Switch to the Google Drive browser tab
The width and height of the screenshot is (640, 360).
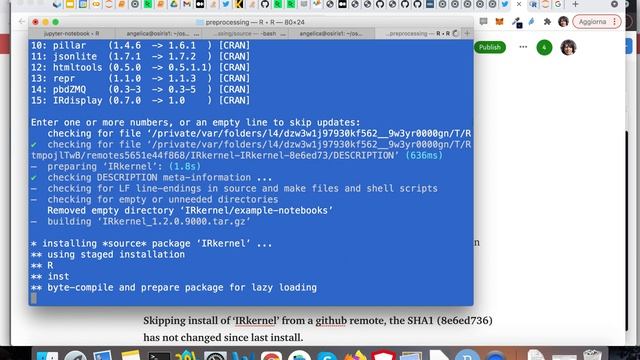(x=173, y=4)
